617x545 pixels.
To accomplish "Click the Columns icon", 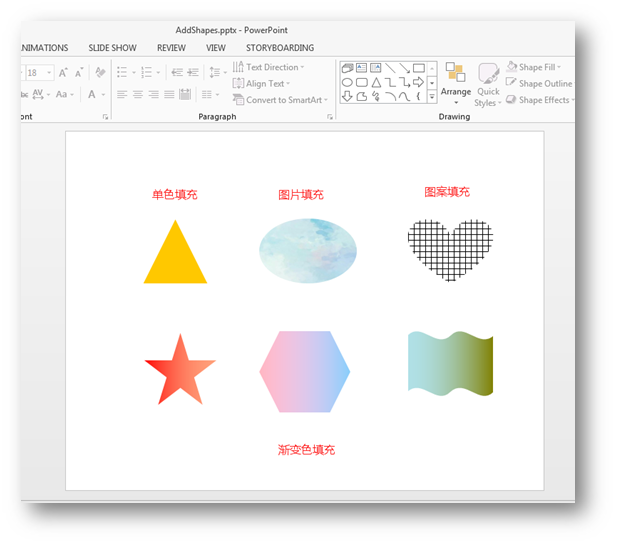I will coord(207,94).
